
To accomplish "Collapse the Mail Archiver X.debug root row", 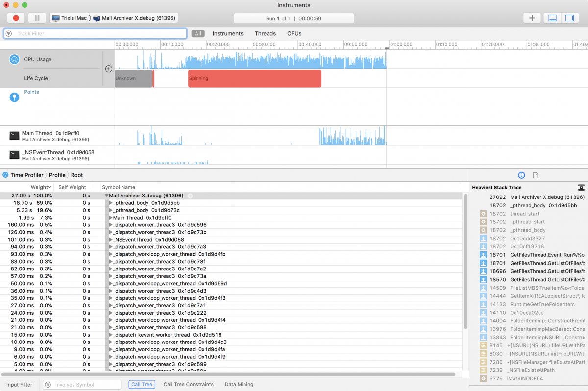I will click(107, 195).
